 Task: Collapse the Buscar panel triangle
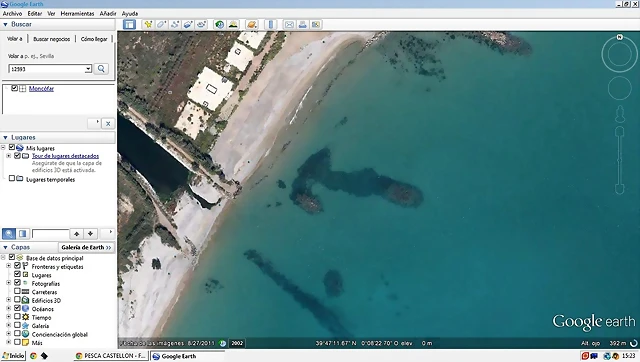[5, 24]
